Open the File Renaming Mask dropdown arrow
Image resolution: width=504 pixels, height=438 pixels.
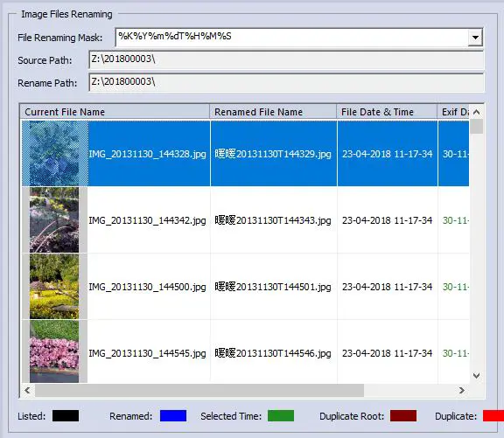click(x=475, y=38)
